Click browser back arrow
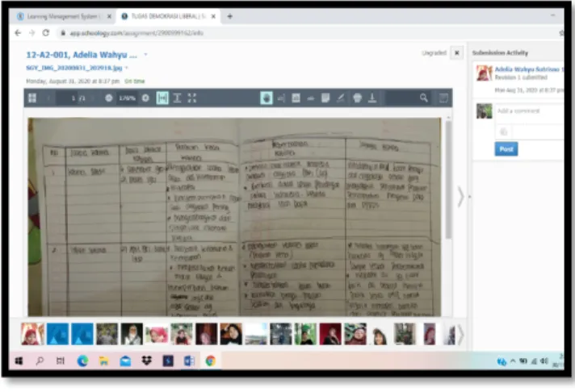Screen dimensions: 575x392 (x=18, y=33)
